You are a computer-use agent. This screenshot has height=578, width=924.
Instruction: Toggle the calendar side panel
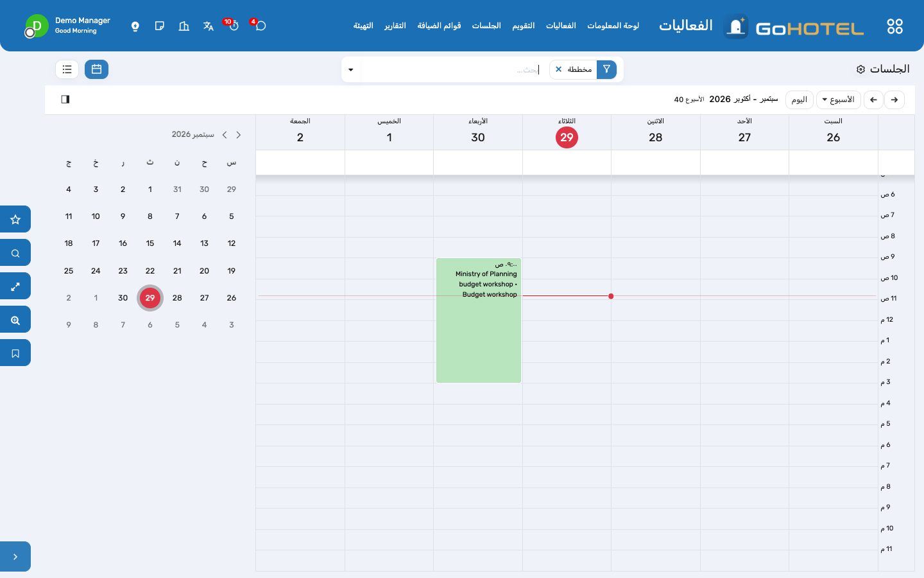coord(65,100)
